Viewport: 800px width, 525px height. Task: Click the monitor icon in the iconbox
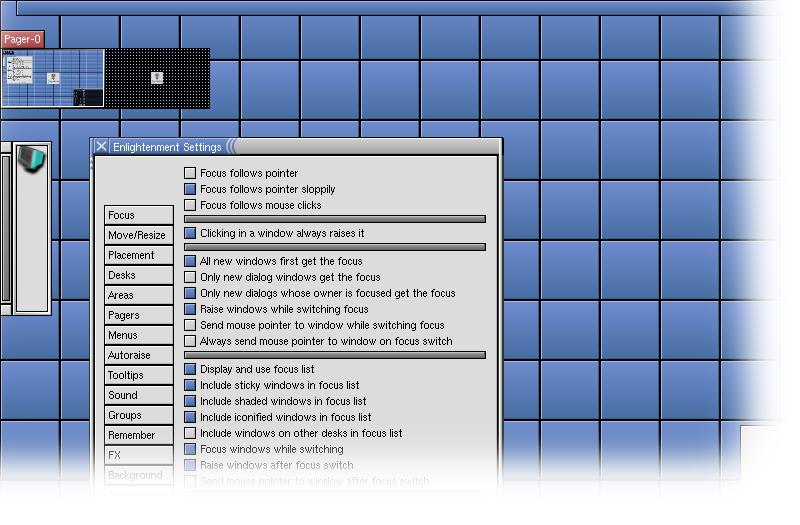click(x=31, y=159)
